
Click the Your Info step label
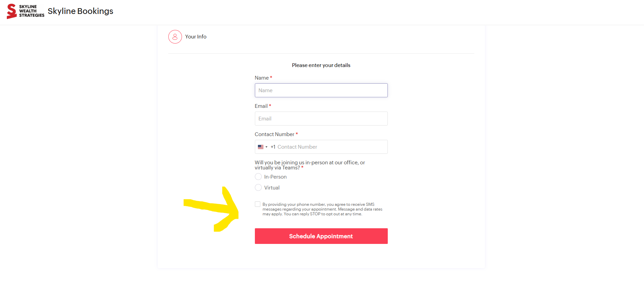(196, 37)
